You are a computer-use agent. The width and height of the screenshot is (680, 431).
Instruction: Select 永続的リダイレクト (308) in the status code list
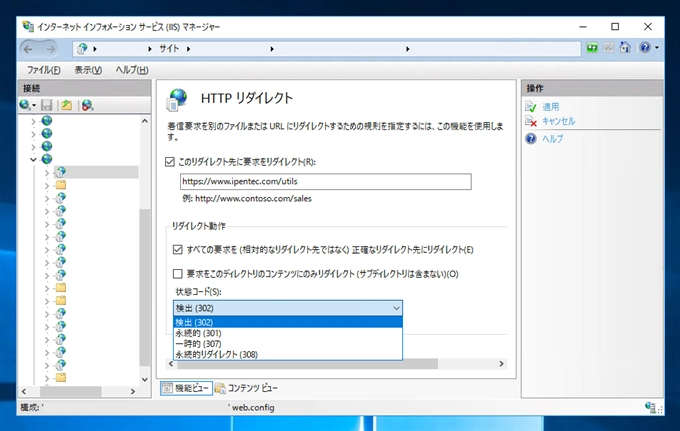288,354
